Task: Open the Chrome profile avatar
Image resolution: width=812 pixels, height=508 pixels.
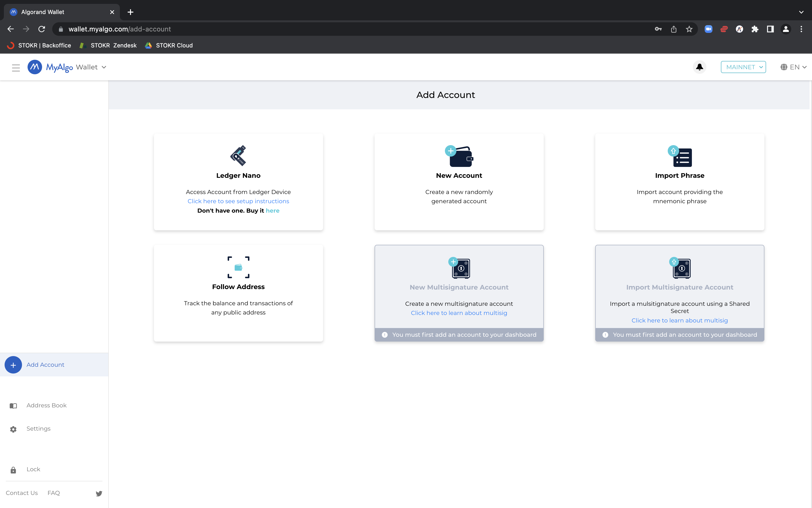Action: [786, 29]
